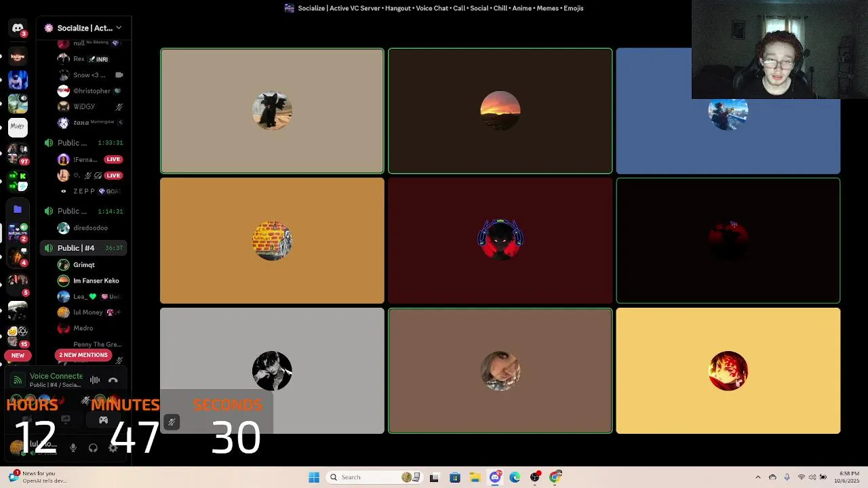Open voice connection signal icon
Image resolution: width=868 pixels, height=488 pixels.
pyautogui.click(x=18, y=380)
